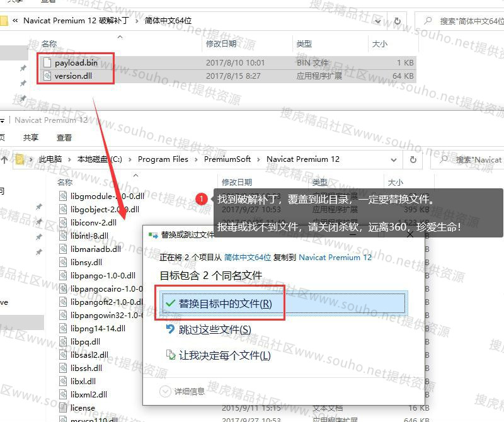This screenshot has height=422, width=504.
Task: Sort by 类型 column in top window
Action: coord(304,43)
